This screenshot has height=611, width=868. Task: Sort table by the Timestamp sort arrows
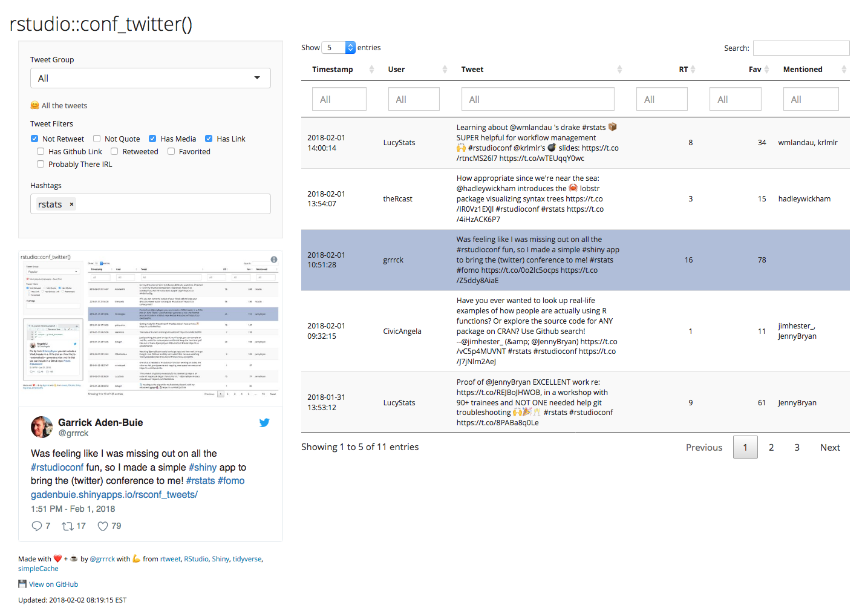(371, 70)
